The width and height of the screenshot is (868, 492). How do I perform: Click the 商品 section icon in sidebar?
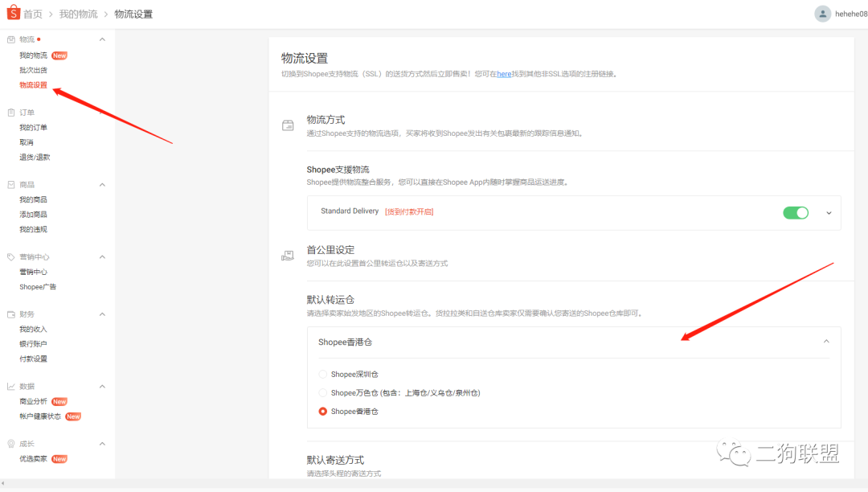tap(10, 184)
